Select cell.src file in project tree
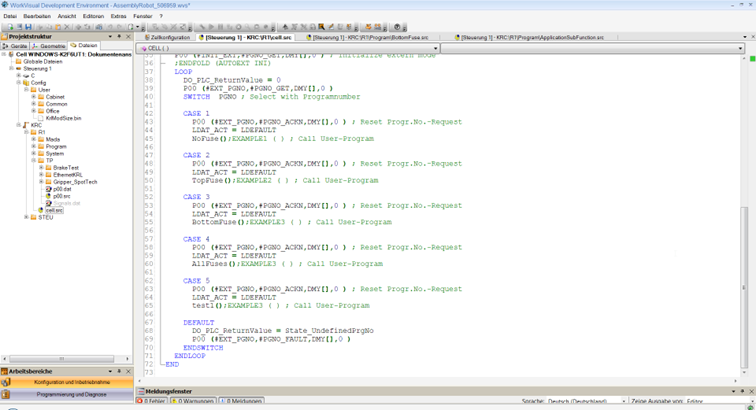Image resolution: width=756 pixels, height=410 pixels. click(53, 210)
